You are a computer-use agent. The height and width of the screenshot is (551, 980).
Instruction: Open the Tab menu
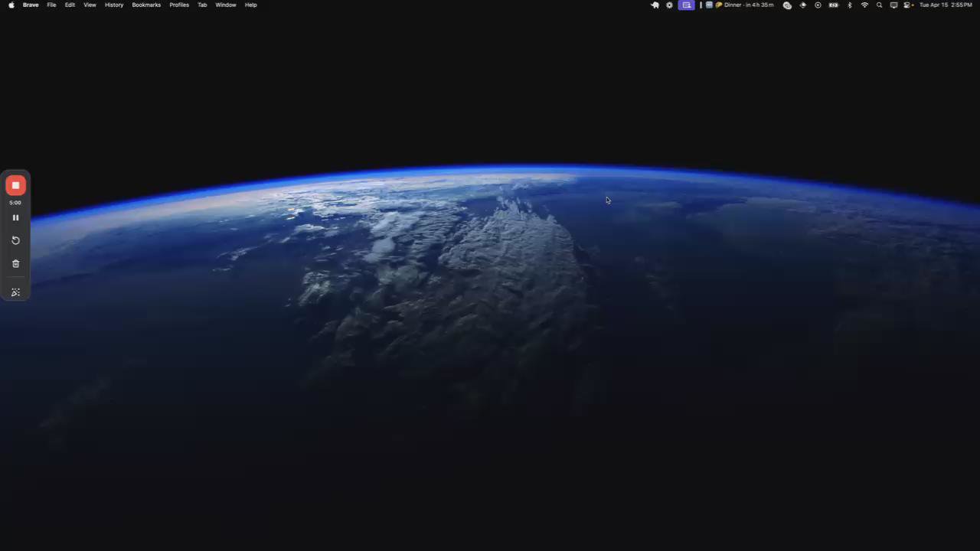(202, 5)
